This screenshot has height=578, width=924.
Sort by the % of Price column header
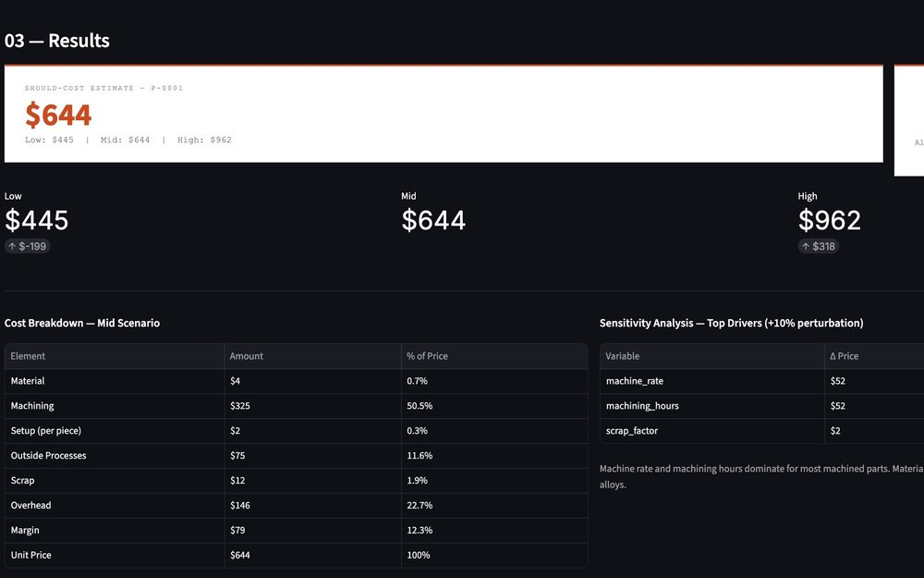[494, 356]
